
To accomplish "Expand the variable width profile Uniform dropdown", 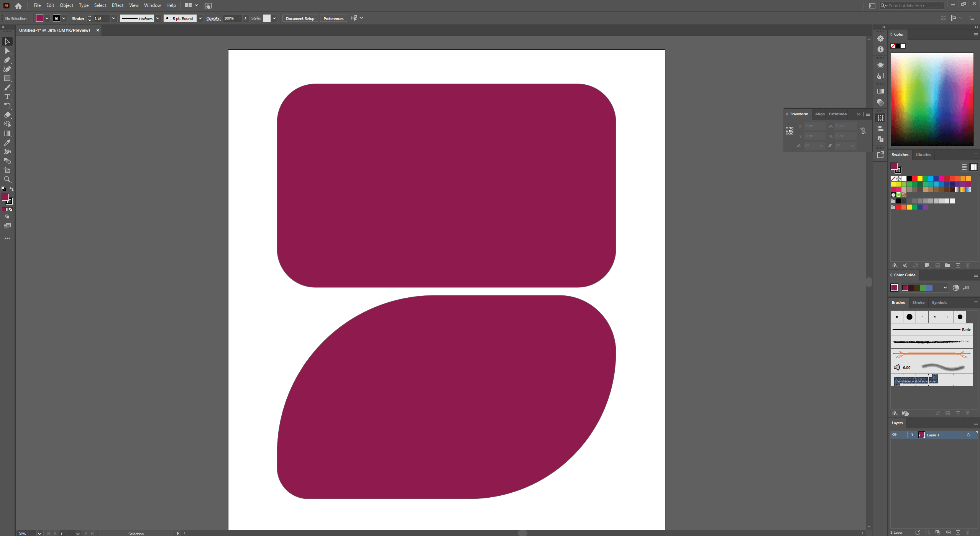I will (x=158, y=18).
